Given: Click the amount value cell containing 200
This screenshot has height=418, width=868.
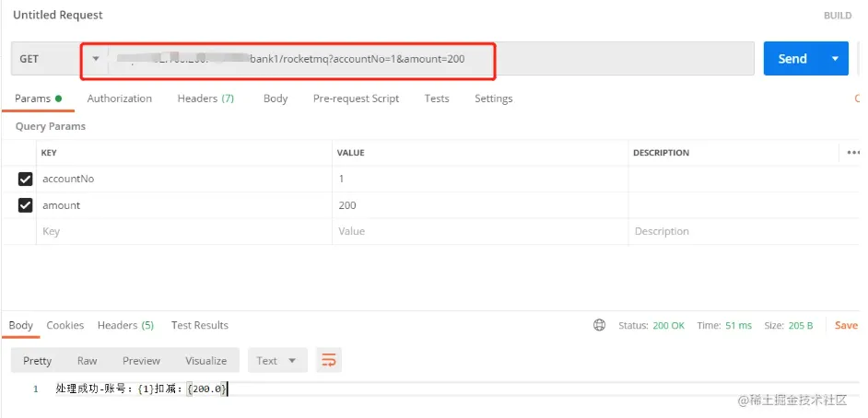Looking at the screenshot, I should point(479,205).
